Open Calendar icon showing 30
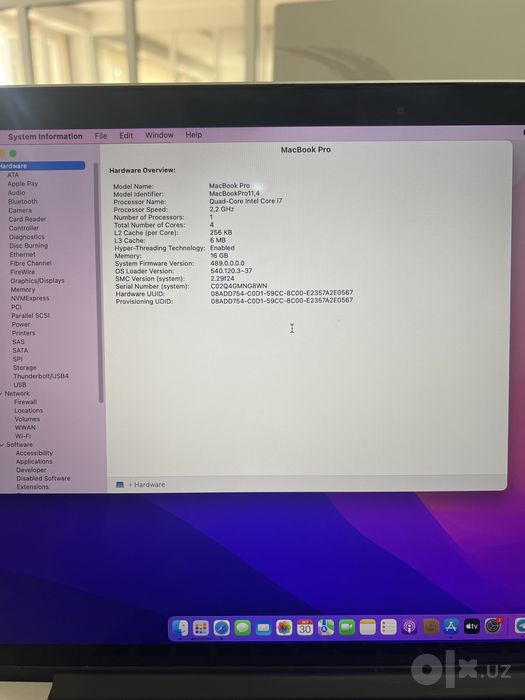This screenshot has width=525, height=700. pyautogui.click(x=305, y=628)
